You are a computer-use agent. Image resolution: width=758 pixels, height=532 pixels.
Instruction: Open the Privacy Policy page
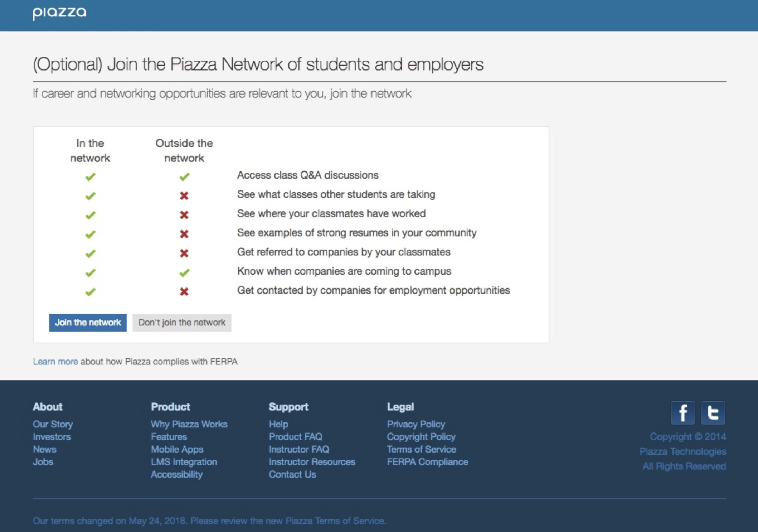416,424
